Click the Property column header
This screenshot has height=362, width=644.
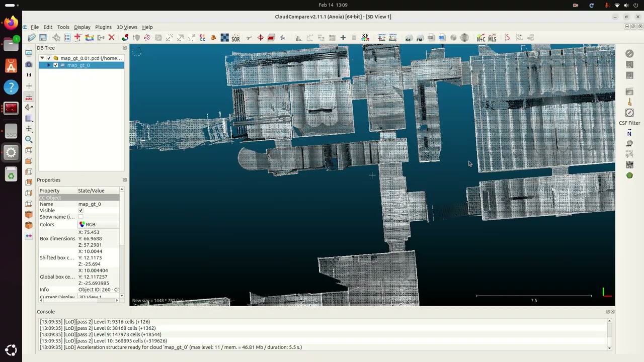click(x=58, y=191)
